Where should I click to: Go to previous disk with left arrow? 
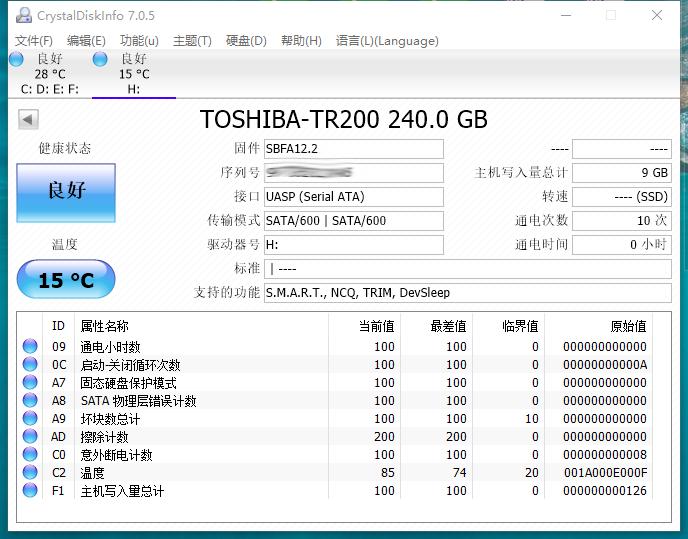[x=28, y=119]
